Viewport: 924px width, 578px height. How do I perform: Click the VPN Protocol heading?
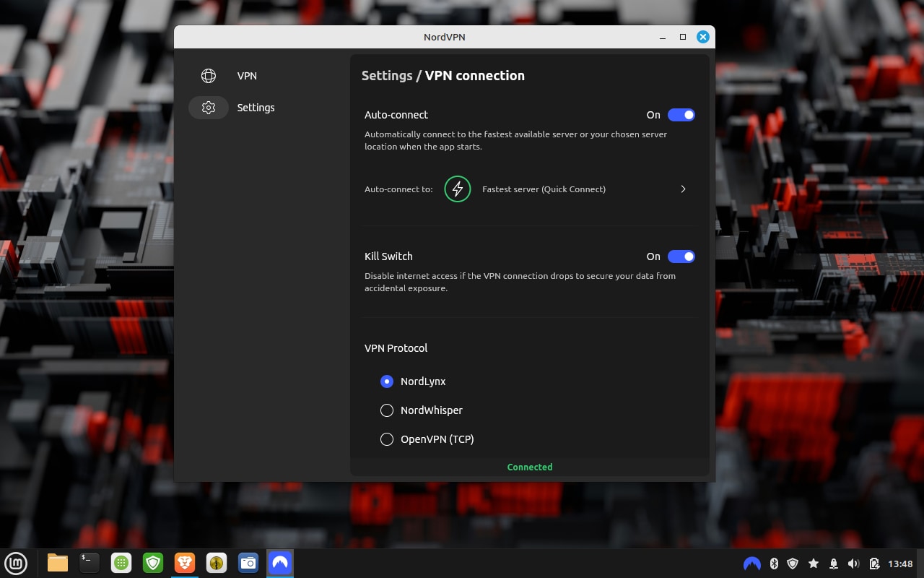(x=396, y=348)
